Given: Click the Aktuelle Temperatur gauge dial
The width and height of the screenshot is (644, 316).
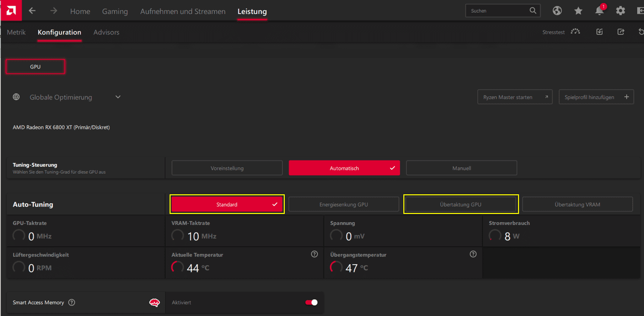Looking at the screenshot, I should [177, 267].
